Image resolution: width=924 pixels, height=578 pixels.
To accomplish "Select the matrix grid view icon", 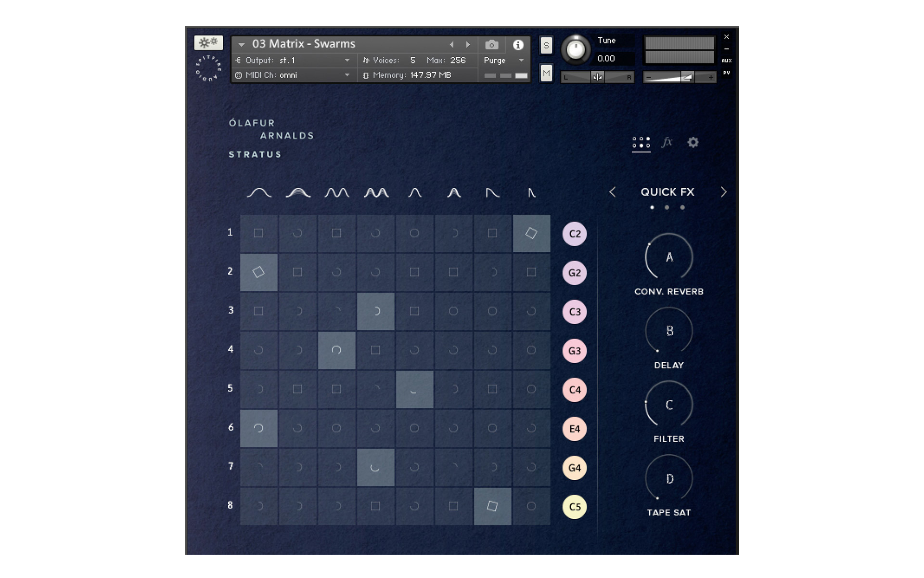I will tap(641, 142).
